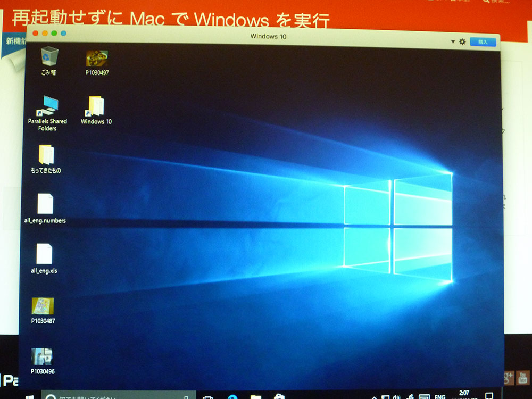The width and height of the screenshot is (532, 399).
Task: Click the Windows taskbar search box
Action: click(119, 395)
